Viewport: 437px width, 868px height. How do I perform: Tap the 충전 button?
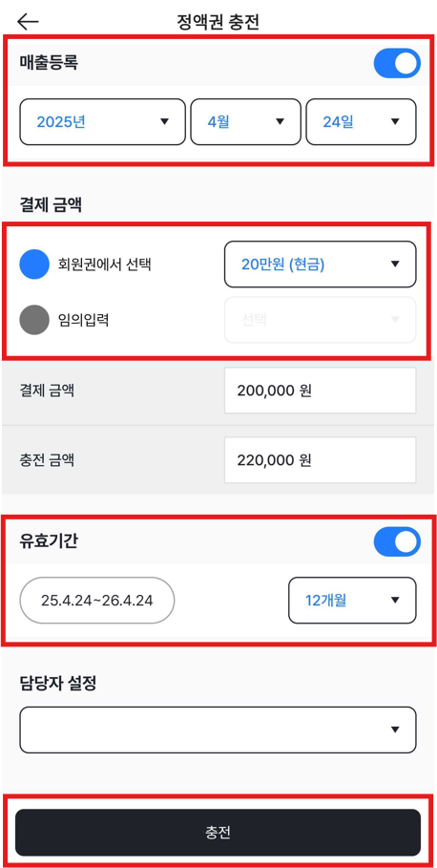pos(218,833)
